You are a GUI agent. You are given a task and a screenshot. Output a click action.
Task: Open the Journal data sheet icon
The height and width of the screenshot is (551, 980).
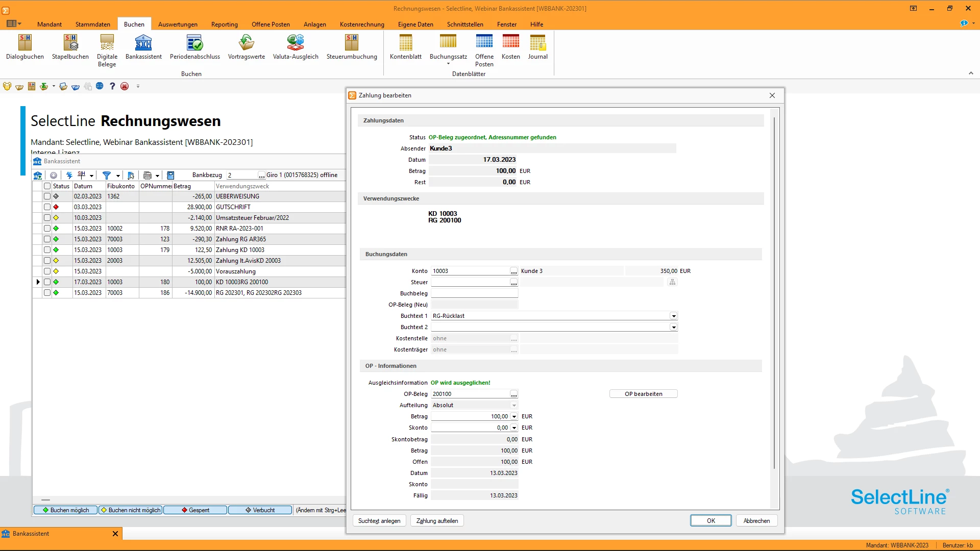click(x=538, y=47)
